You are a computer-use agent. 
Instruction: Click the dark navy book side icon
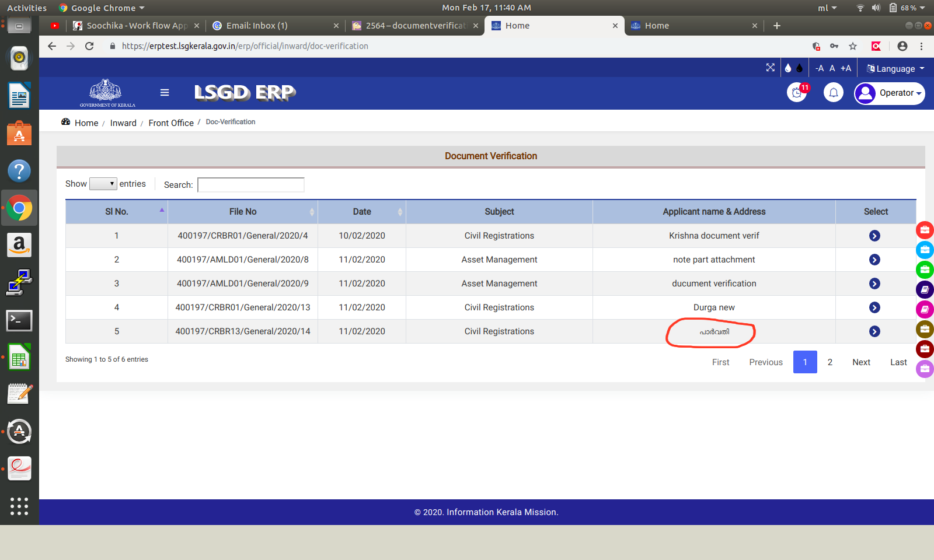[925, 289]
